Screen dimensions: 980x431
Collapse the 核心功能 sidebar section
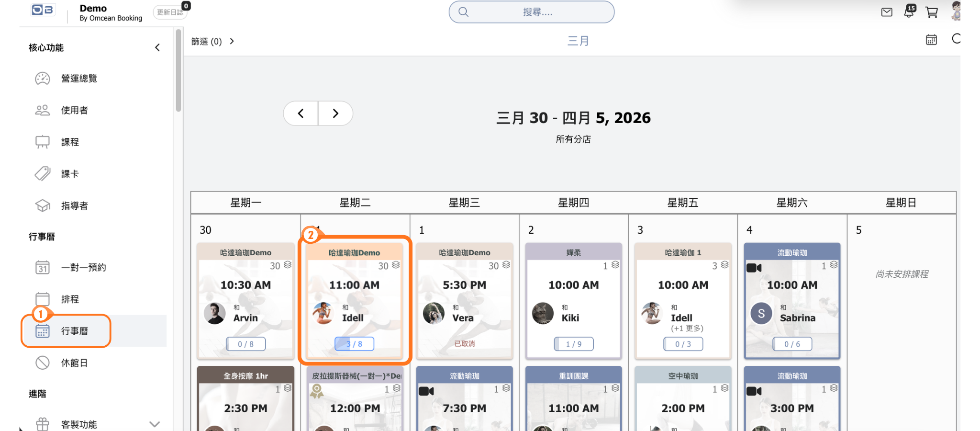tap(157, 47)
